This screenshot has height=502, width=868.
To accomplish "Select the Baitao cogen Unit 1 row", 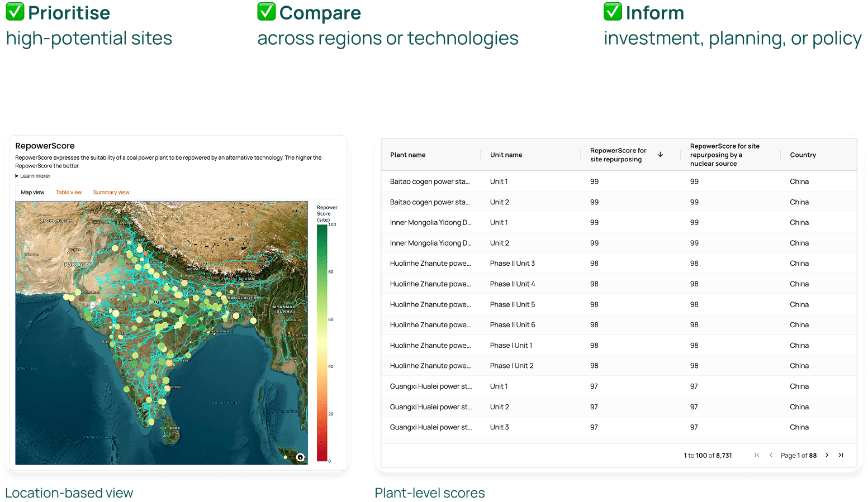I will click(618, 181).
